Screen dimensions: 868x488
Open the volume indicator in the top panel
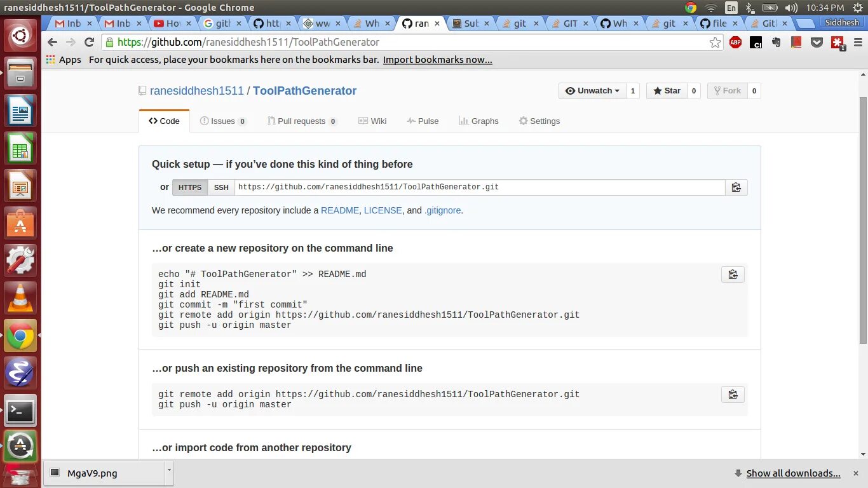coord(791,8)
